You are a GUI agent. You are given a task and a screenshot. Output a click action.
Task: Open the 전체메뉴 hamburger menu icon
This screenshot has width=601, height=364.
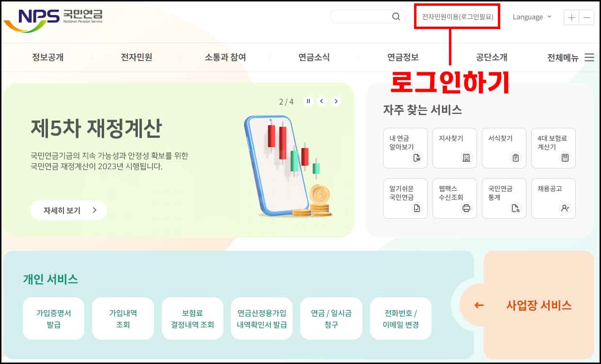[589, 58]
